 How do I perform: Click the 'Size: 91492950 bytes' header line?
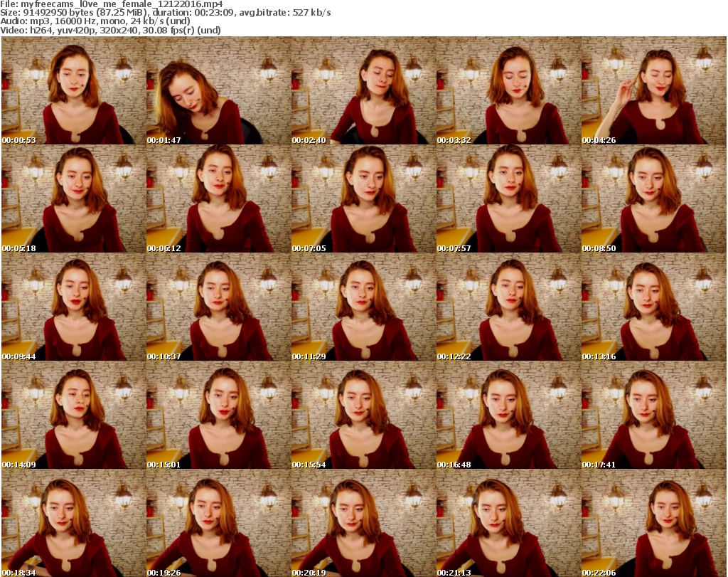pyautogui.click(x=165, y=13)
